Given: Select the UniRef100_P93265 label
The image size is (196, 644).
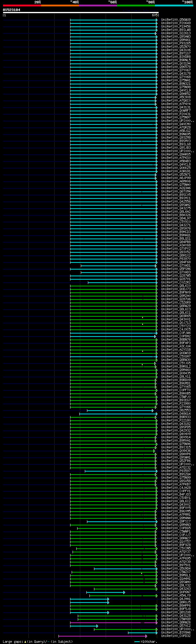Looking at the screenshot, I should click(x=176, y=43).
